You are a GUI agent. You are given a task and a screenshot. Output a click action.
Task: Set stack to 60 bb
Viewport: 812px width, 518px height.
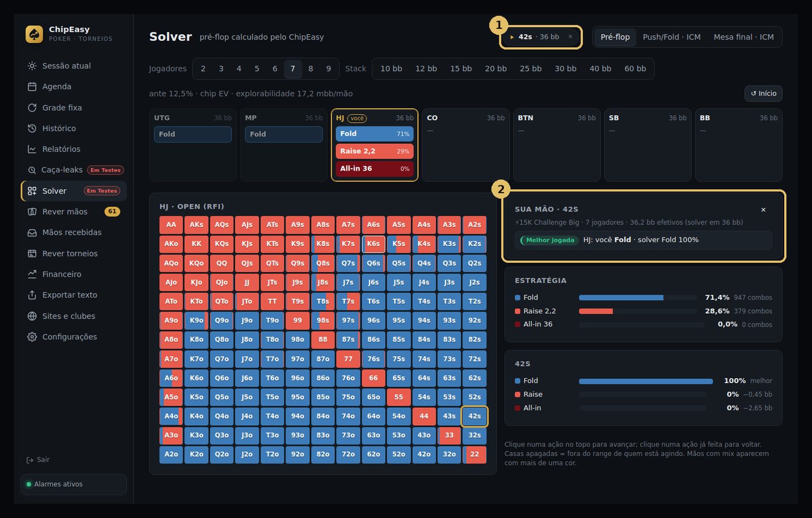click(x=635, y=68)
